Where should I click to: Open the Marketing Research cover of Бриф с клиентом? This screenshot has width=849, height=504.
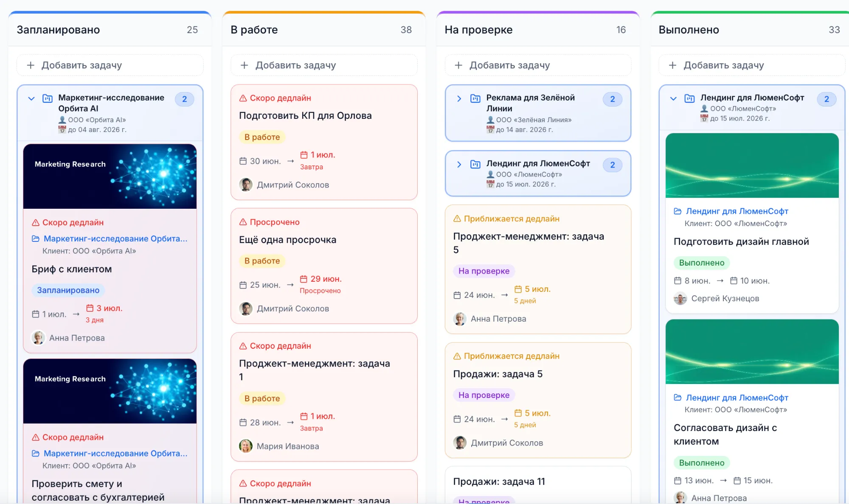pyautogui.click(x=110, y=176)
